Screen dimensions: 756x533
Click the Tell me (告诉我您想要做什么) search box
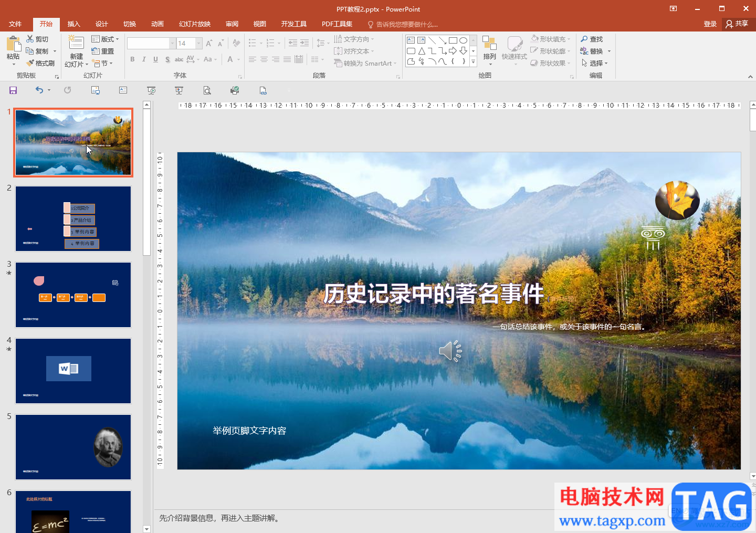coord(403,24)
